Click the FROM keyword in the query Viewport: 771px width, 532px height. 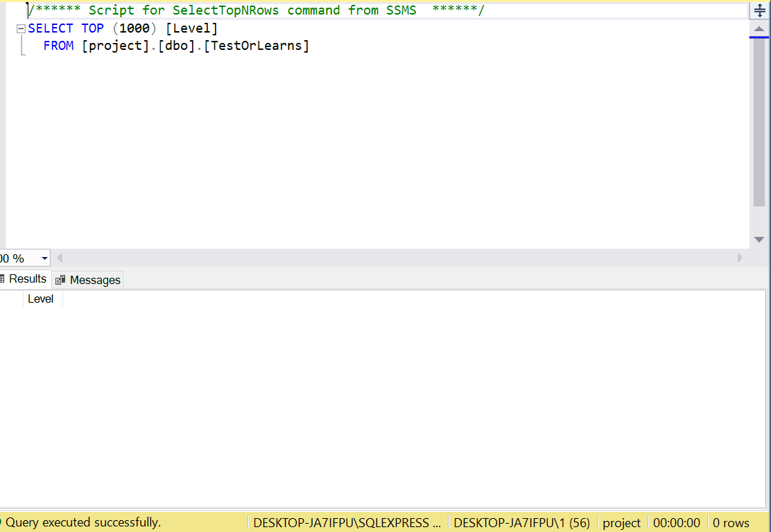tap(58, 46)
